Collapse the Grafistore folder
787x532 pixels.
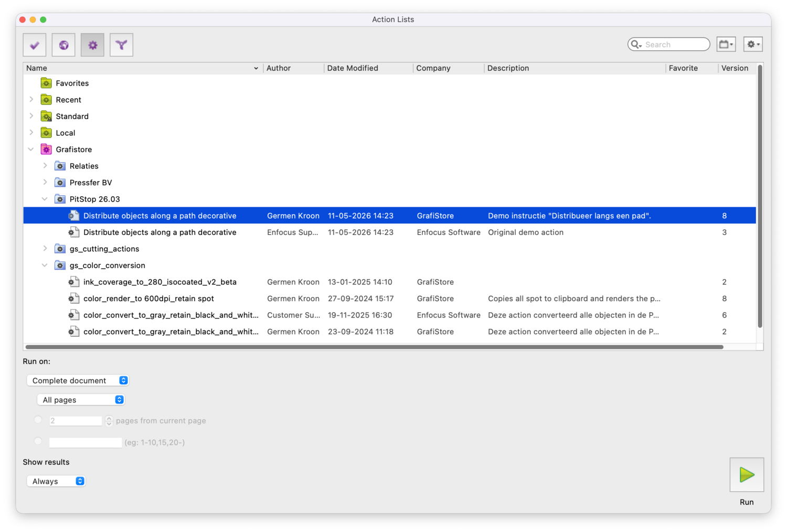pyautogui.click(x=31, y=150)
